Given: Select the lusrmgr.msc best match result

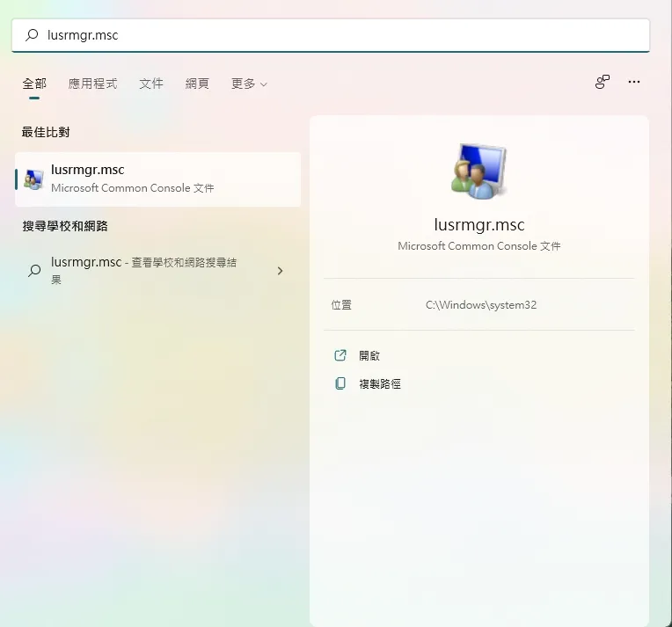Looking at the screenshot, I should 157,179.
